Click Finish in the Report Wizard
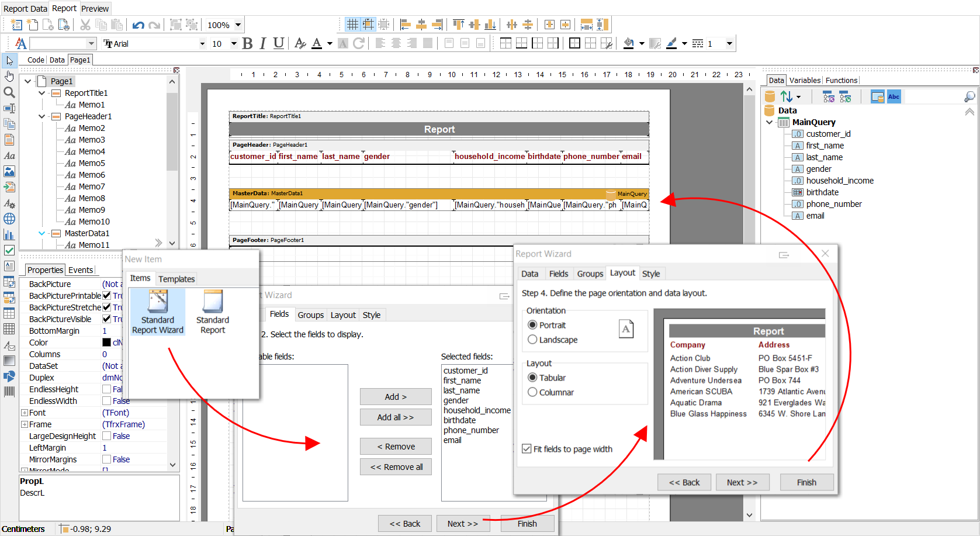980x536 pixels. point(806,482)
